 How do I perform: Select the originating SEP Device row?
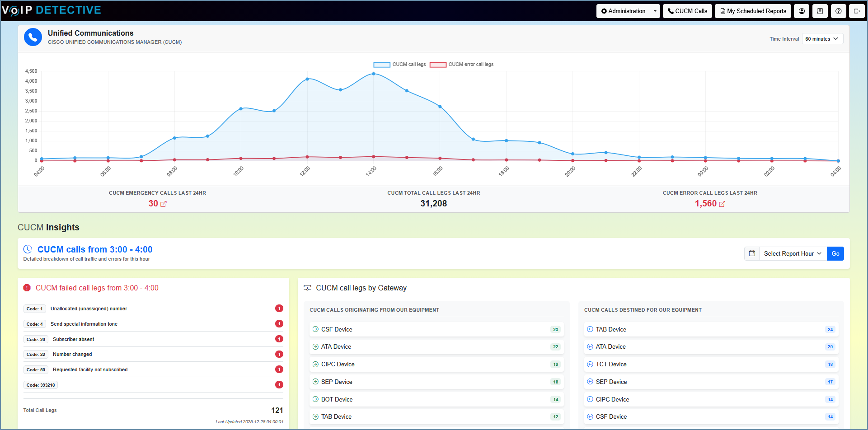pyautogui.click(x=437, y=382)
